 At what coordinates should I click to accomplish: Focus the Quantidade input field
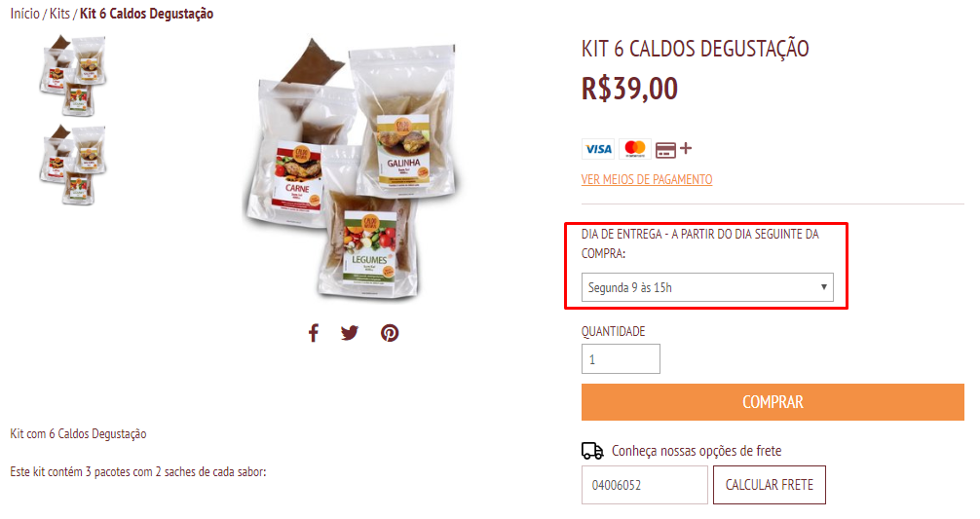621,359
